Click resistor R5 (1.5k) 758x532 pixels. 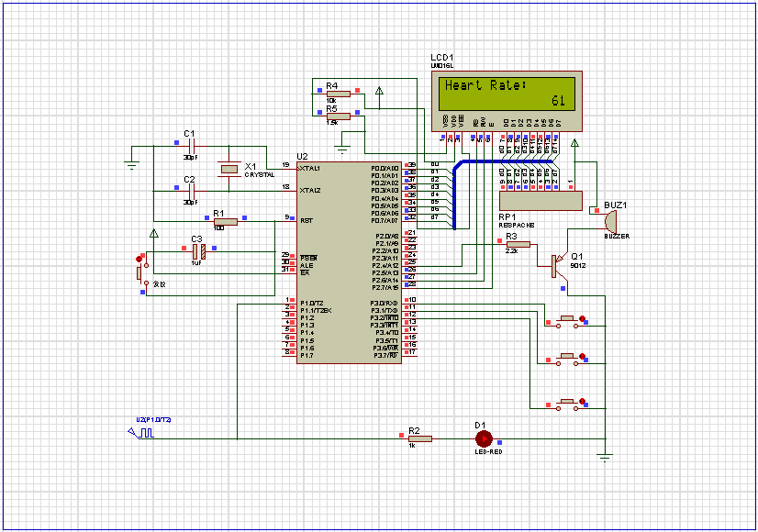coord(339,116)
